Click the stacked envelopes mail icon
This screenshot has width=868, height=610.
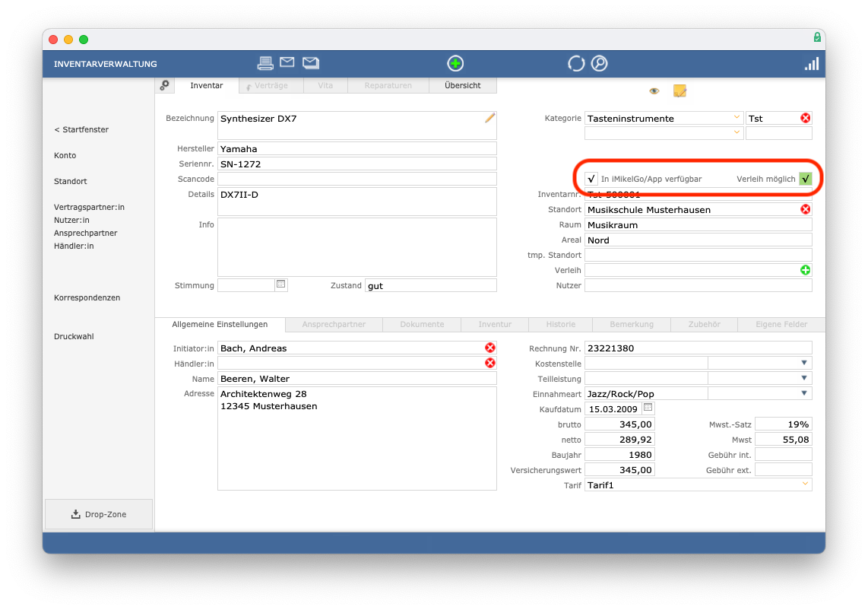pyautogui.click(x=311, y=63)
